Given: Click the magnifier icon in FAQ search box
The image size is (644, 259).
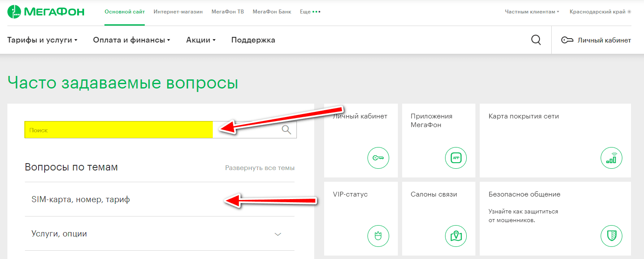Looking at the screenshot, I should pos(286,130).
